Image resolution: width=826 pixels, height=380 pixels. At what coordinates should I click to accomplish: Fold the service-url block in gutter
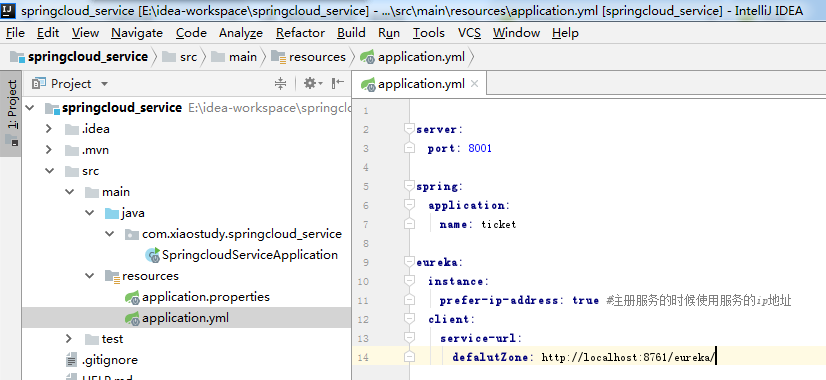[409, 338]
